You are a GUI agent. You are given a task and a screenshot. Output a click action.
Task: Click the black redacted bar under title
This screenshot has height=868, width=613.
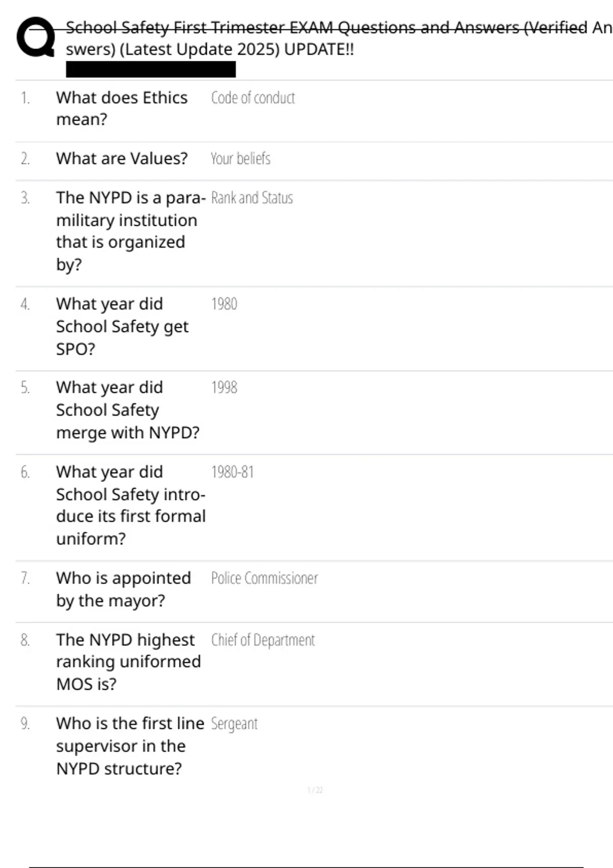tap(151, 69)
